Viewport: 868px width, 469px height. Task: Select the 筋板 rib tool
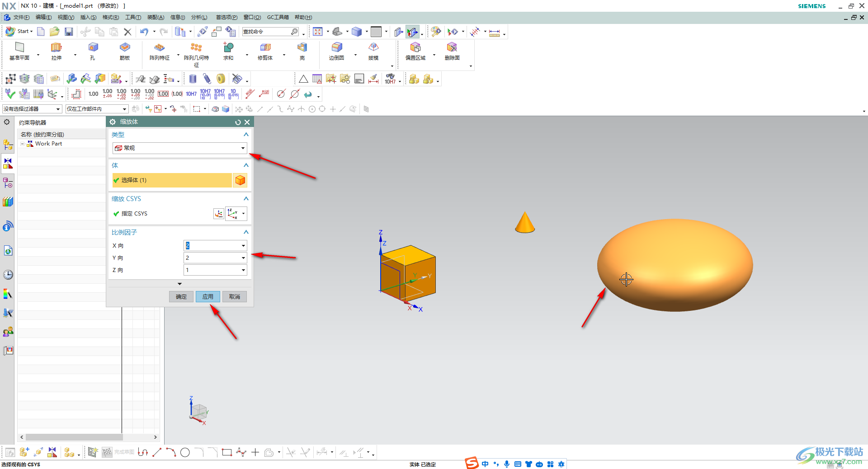tap(125, 51)
